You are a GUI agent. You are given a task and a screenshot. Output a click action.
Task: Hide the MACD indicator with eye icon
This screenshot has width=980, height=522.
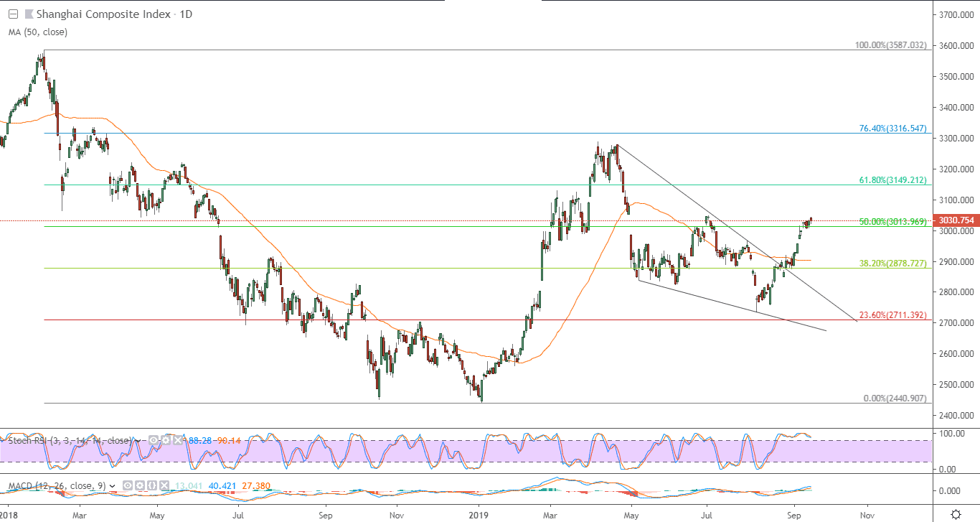point(128,486)
